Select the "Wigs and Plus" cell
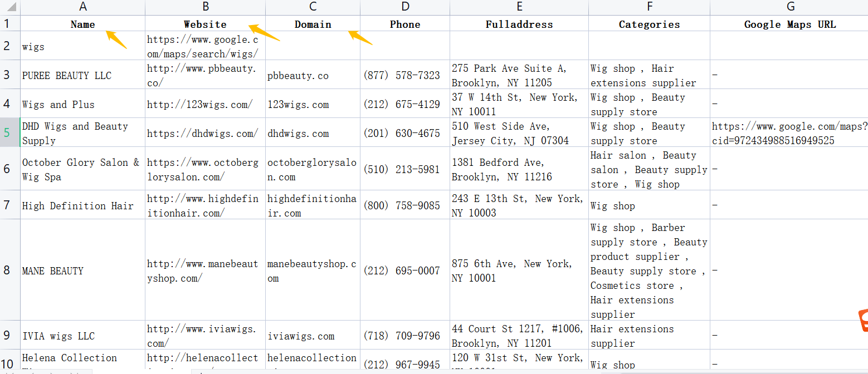The height and width of the screenshot is (374, 868). [83, 104]
